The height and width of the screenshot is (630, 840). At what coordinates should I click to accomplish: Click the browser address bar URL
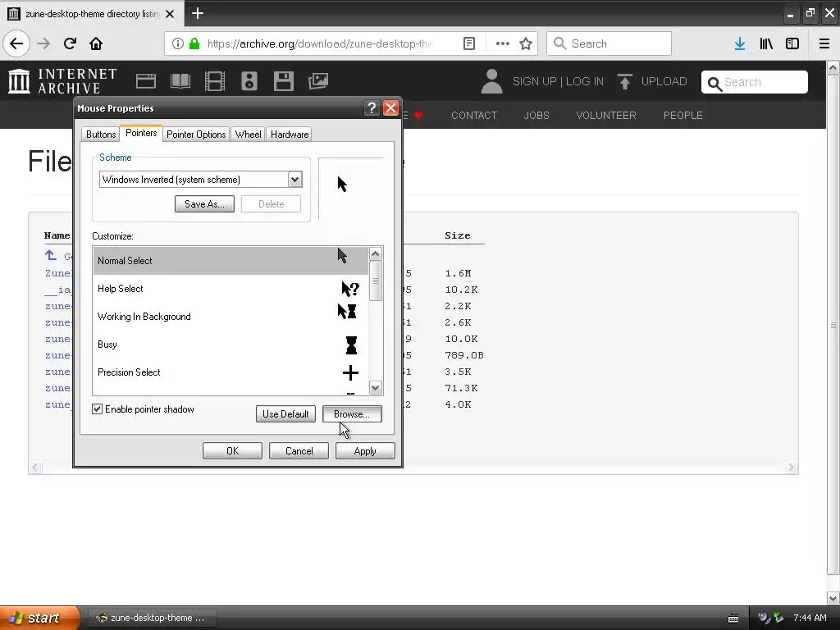click(x=320, y=43)
